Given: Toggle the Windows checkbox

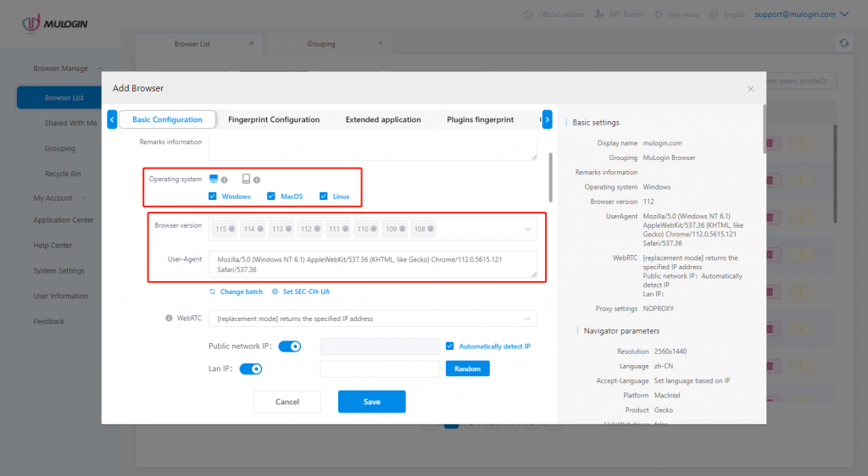Looking at the screenshot, I should [213, 196].
